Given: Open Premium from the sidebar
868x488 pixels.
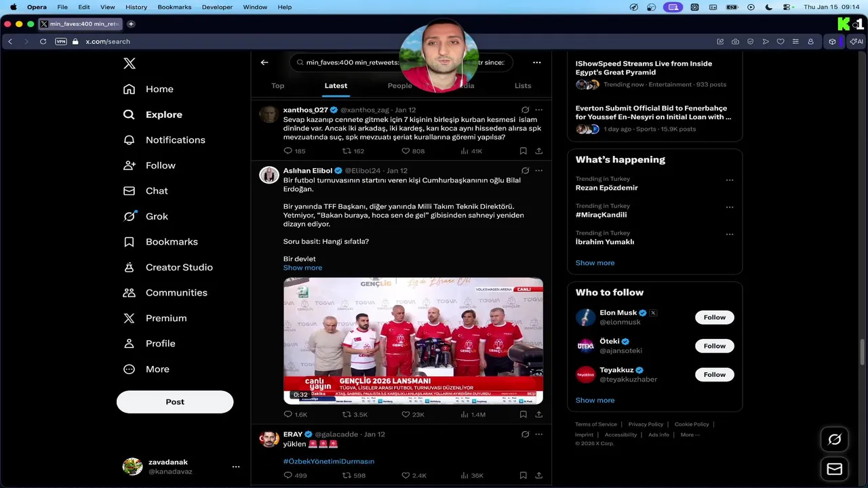Looking at the screenshot, I should pyautogui.click(x=155, y=318).
